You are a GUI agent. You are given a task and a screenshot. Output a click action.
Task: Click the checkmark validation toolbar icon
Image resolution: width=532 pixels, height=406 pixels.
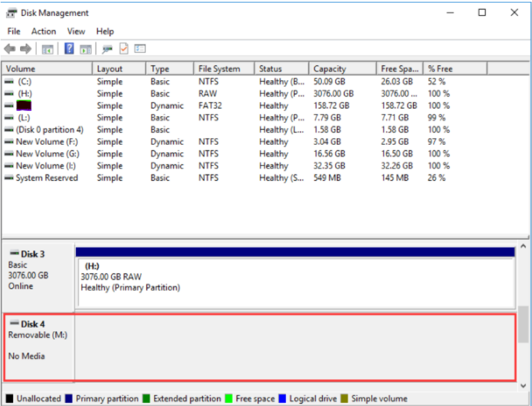pyautogui.click(x=123, y=49)
